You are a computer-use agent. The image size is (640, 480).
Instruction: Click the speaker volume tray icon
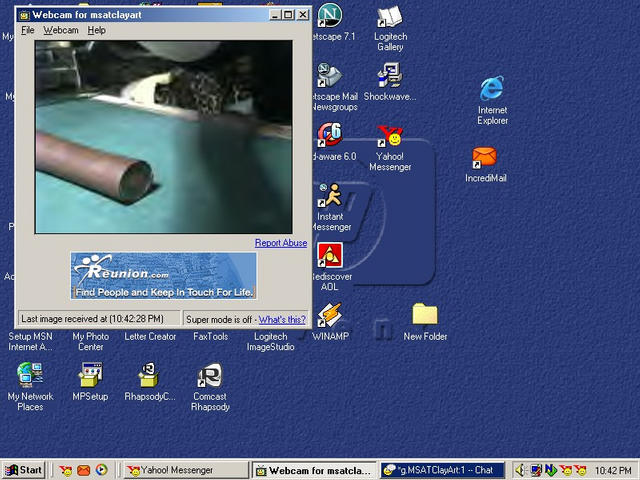(x=520, y=471)
